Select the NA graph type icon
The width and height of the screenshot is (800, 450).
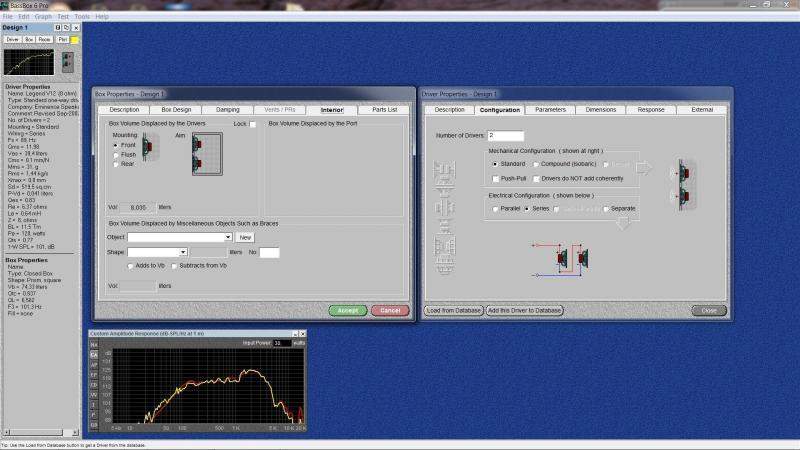click(95, 344)
